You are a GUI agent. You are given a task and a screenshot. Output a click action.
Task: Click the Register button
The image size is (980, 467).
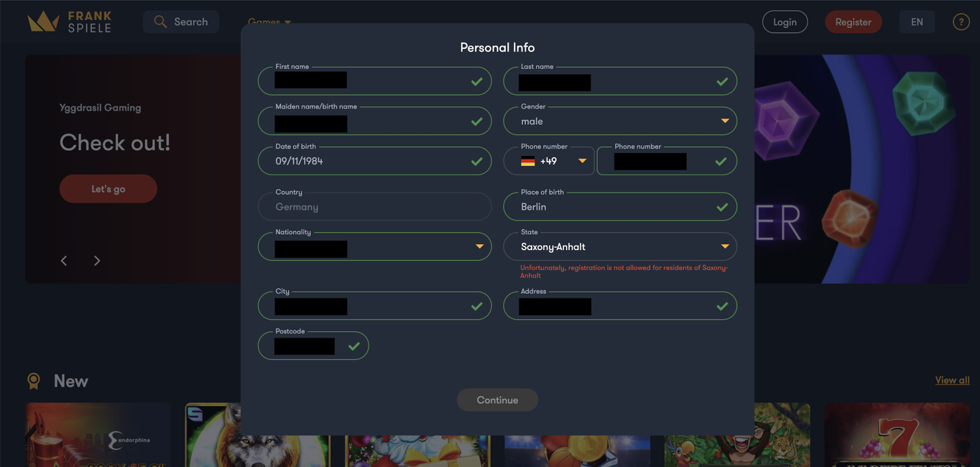pos(853,22)
